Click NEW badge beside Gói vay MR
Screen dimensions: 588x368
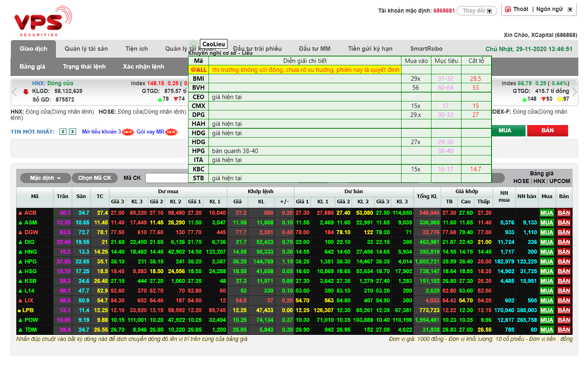[x=171, y=132]
